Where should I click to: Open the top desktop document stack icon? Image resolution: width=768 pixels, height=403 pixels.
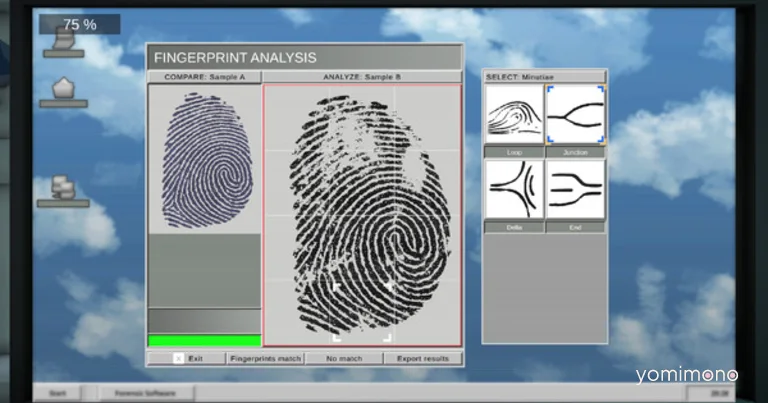(64, 43)
